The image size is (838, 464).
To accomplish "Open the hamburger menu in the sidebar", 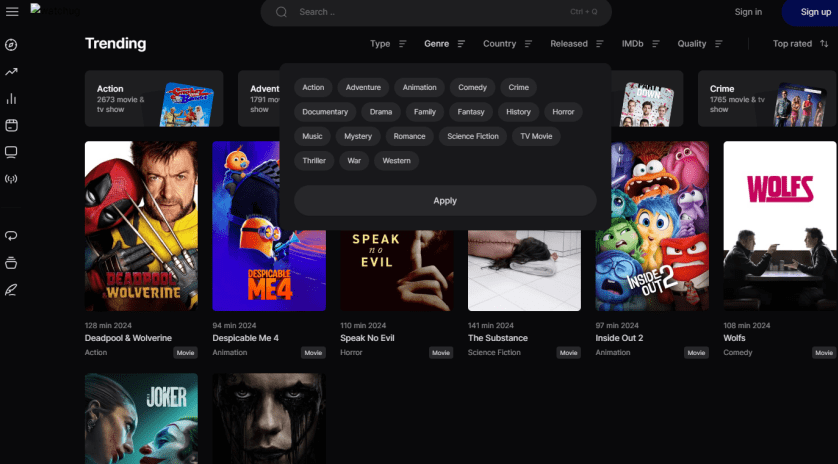I will [x=12, y=12].
